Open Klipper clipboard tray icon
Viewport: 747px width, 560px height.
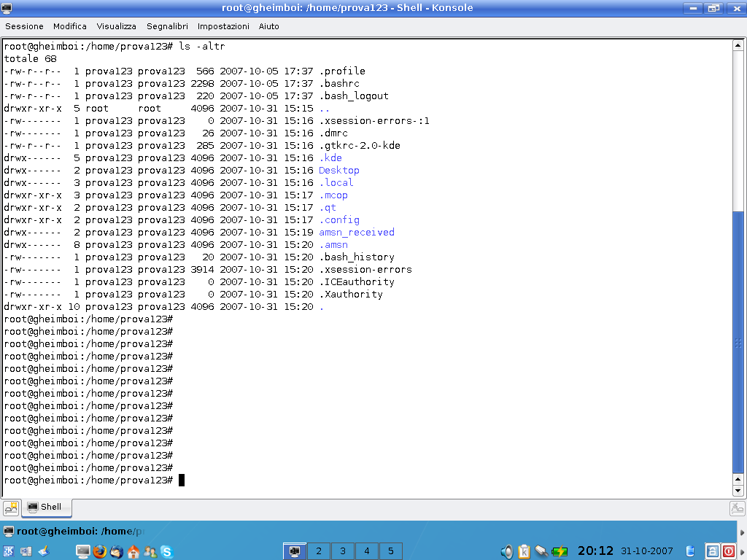524,551
